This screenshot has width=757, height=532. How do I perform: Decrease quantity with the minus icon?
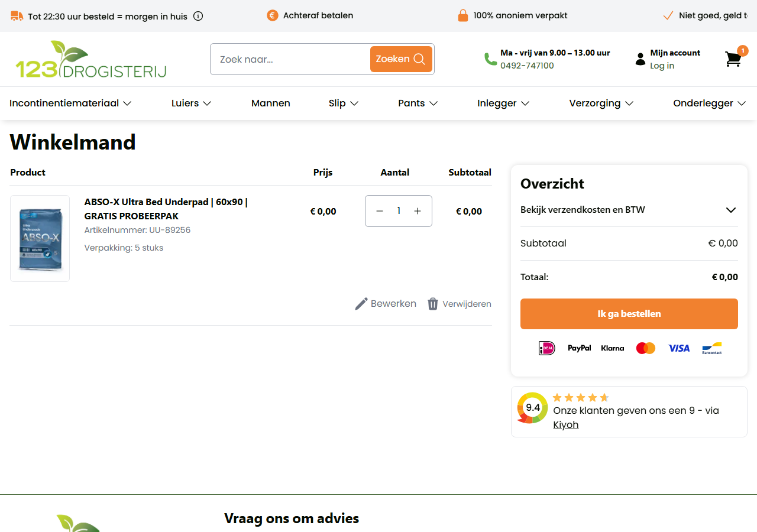point(380,211)
